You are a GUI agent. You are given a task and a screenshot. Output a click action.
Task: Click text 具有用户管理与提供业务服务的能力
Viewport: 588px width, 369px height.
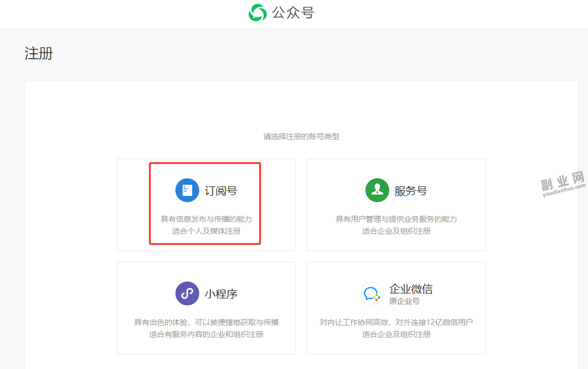[396, 219]
